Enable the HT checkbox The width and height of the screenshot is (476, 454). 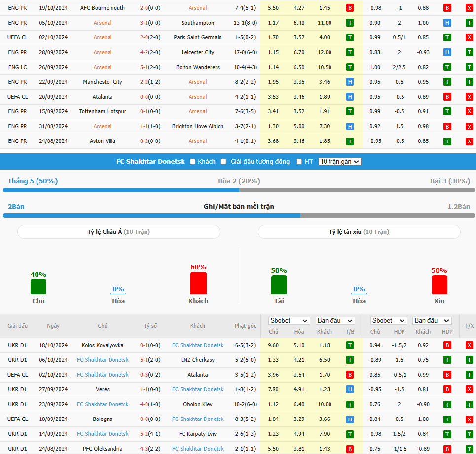(299, 162)
